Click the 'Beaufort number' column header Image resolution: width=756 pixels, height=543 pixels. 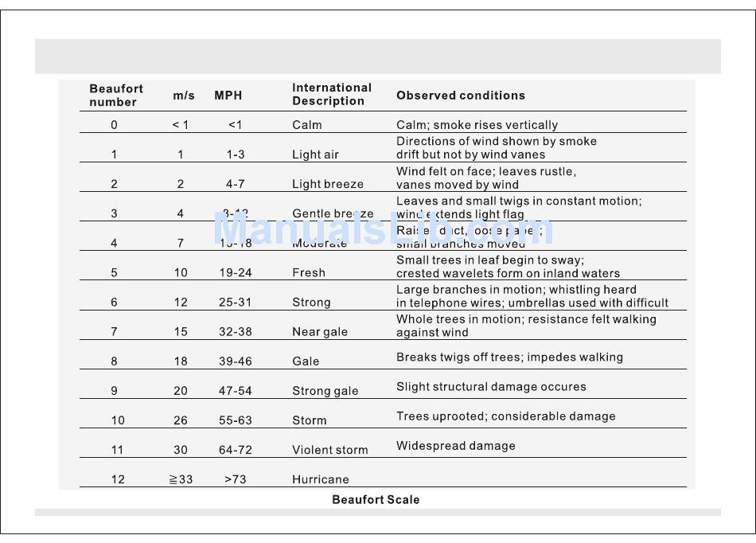pyautogui.click(x=116, y=96)
